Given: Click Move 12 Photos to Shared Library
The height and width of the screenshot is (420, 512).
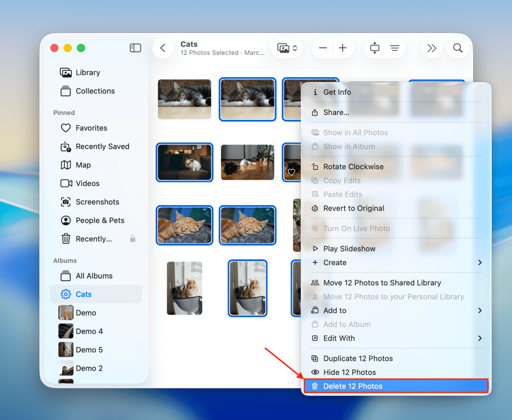Looking at the screenshot, I should [x=382, y=282].
